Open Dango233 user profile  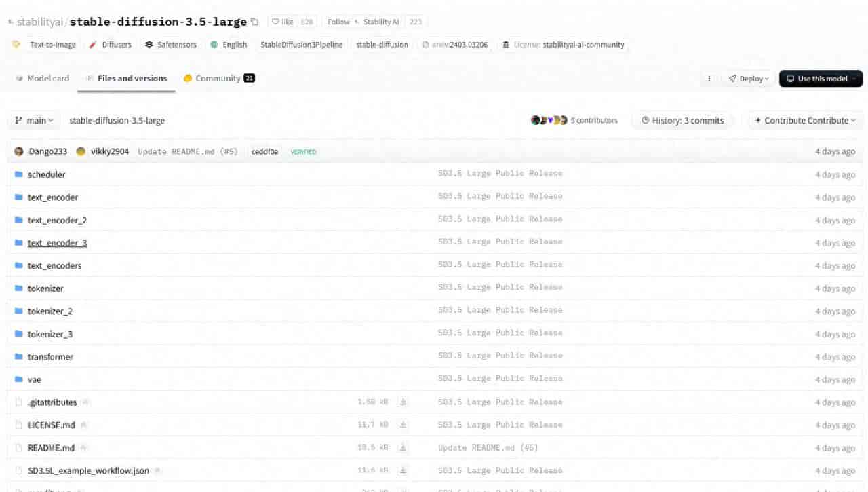tap(47, 152)
